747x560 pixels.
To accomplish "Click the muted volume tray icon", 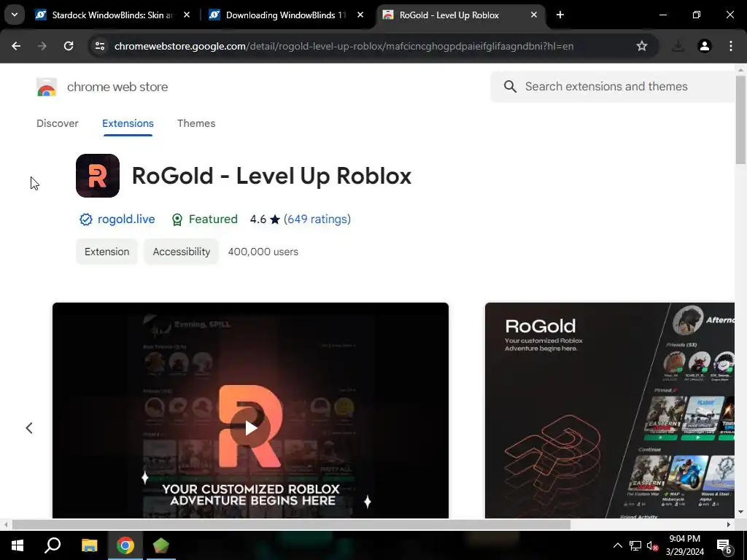I will pos(653,545).
